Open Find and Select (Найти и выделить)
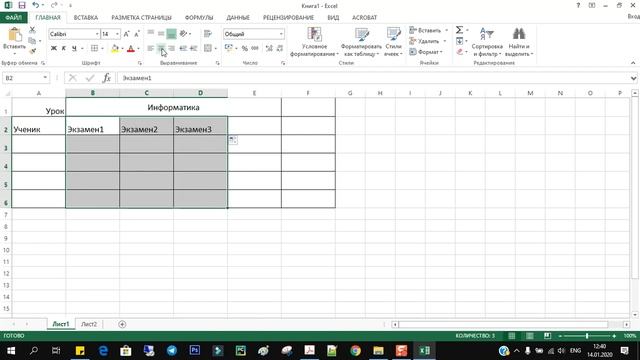The height and width of the screenshot is (360, 640). [519, 42]
